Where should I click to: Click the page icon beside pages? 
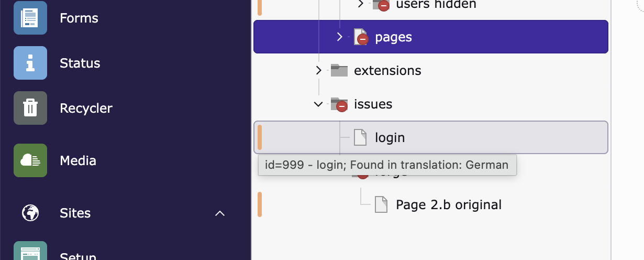[361, 37]
